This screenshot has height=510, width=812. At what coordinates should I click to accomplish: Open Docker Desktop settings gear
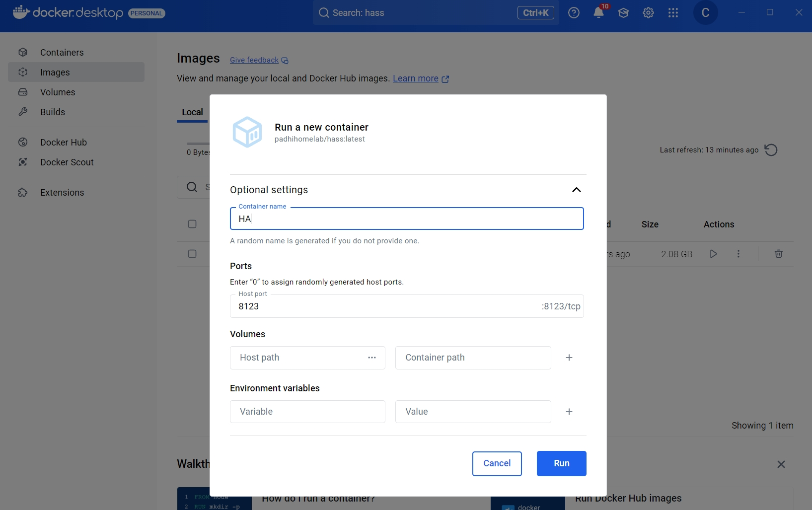(x=648, y=13)
